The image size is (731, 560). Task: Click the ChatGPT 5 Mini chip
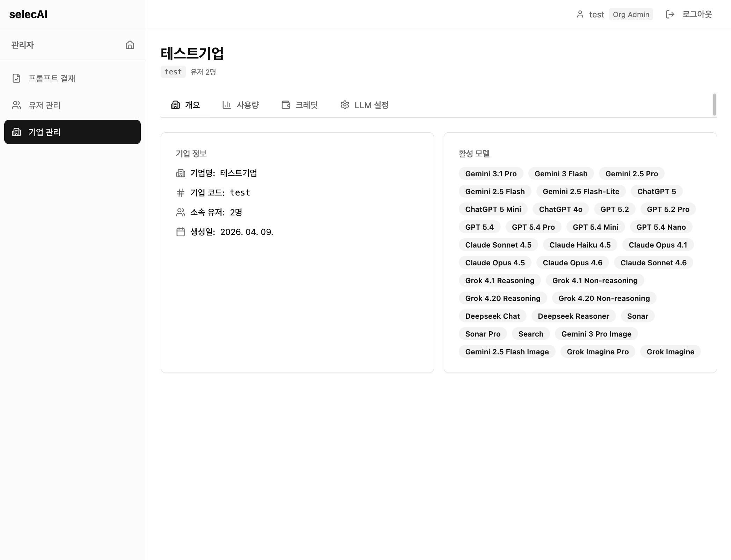(493, 209)
